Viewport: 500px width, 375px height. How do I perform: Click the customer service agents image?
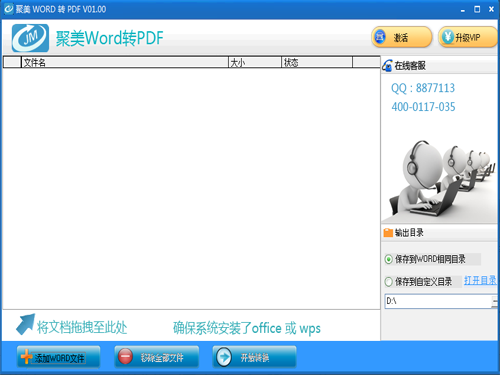pos(439,181)
